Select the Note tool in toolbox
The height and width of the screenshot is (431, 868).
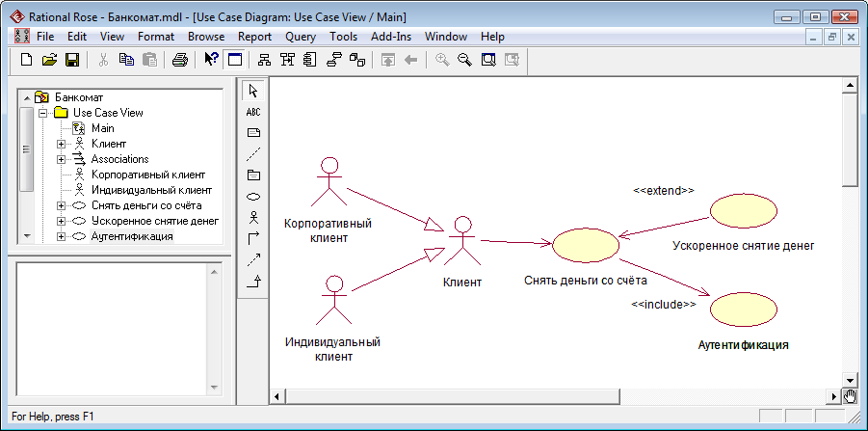[253, 133]
